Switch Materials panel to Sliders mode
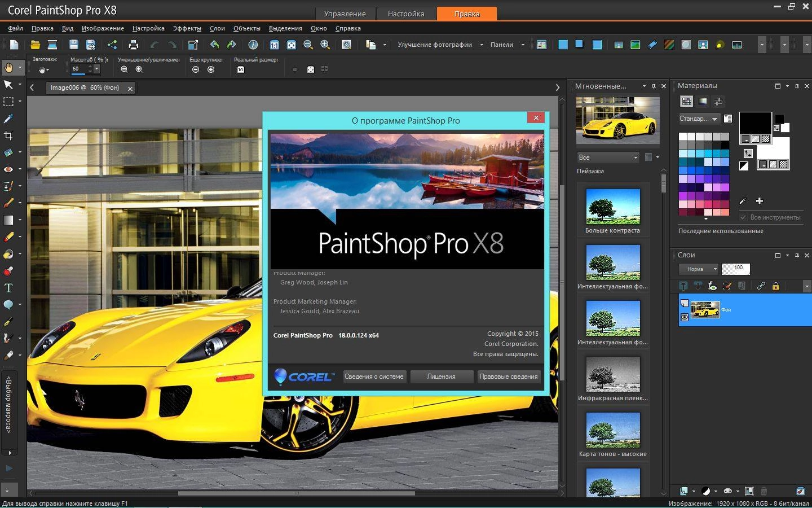The height and width of the screenshot is (508, 812). (x=718, y=102)
